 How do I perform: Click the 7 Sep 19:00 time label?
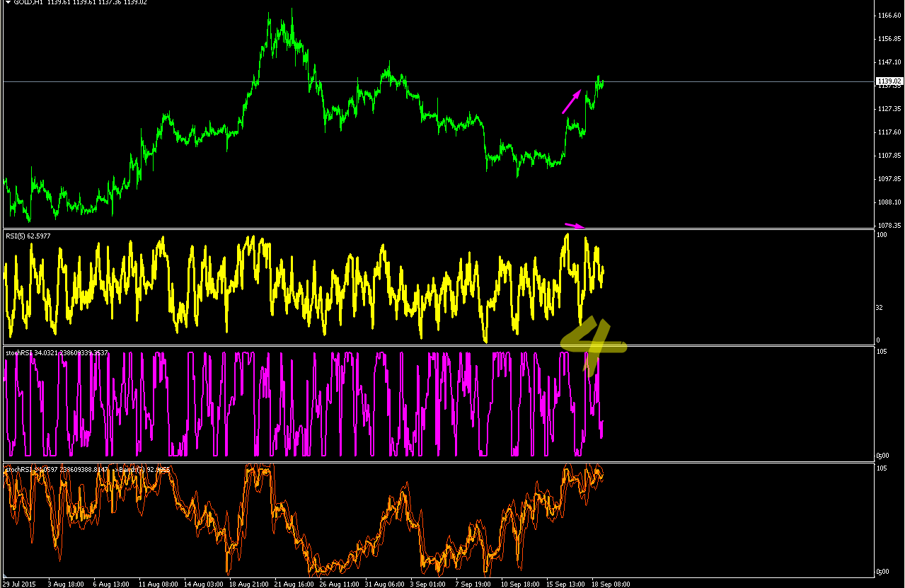point(473,584)
